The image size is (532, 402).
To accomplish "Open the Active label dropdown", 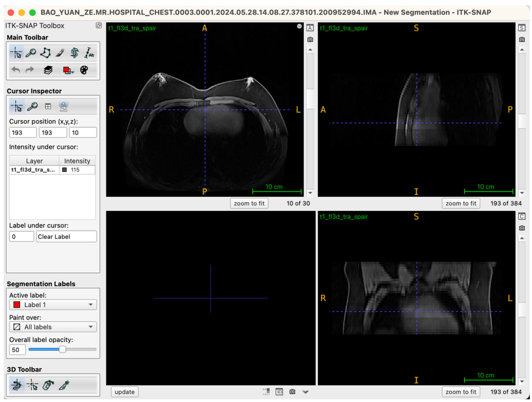I will [53, 305].
